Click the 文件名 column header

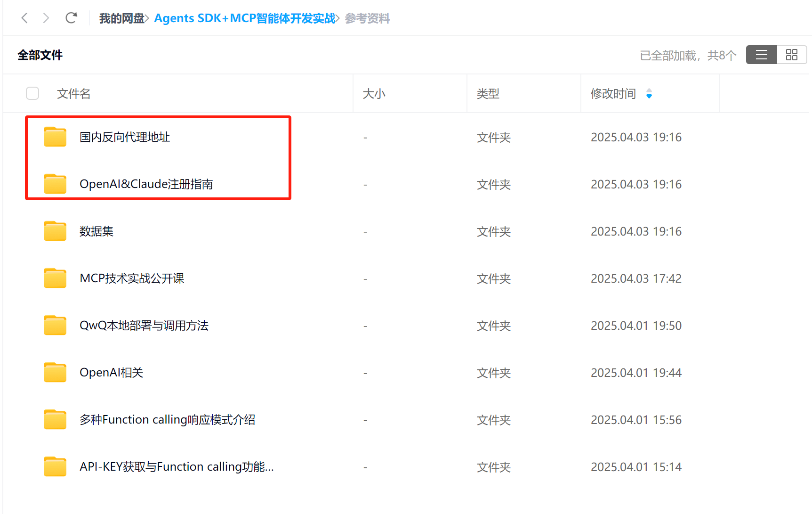point(73,94)
